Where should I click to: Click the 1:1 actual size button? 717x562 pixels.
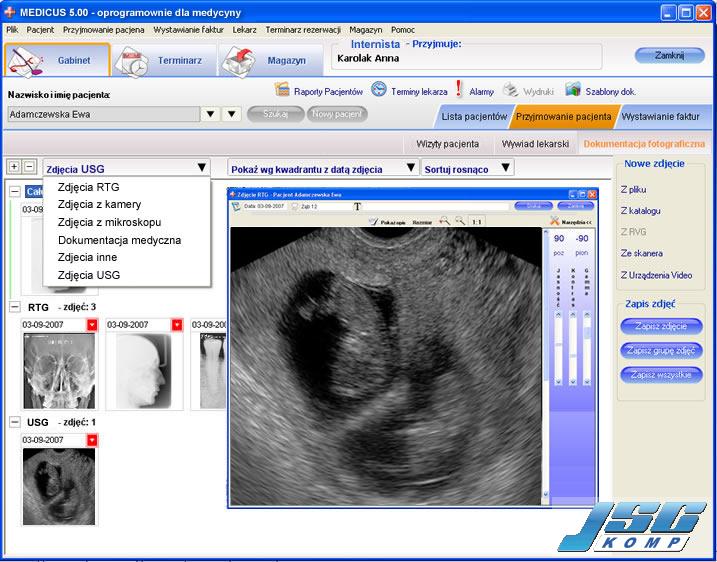click(x=476, y=222)
